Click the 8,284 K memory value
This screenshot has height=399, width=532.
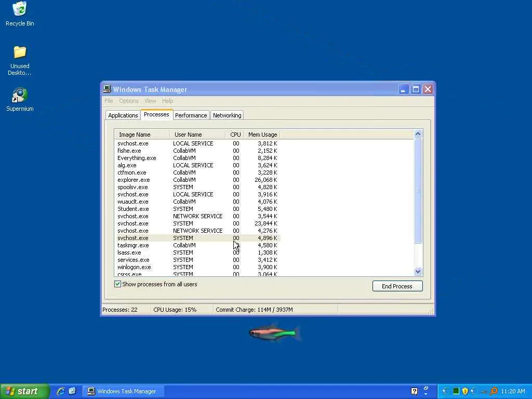click(x=268, y=158)
